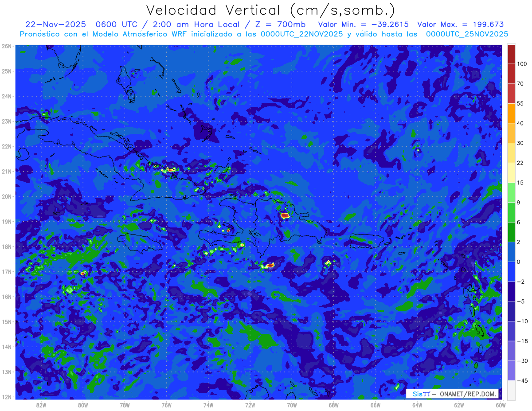
Task: Select the red colorbar segment between 70 and 100
Action: 511,74
